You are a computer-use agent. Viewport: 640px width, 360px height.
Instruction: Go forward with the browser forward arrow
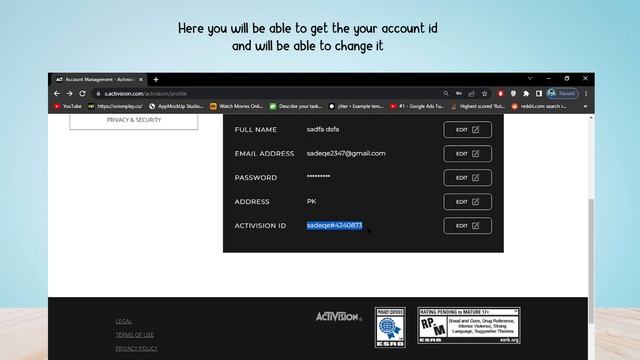(69, 93)
